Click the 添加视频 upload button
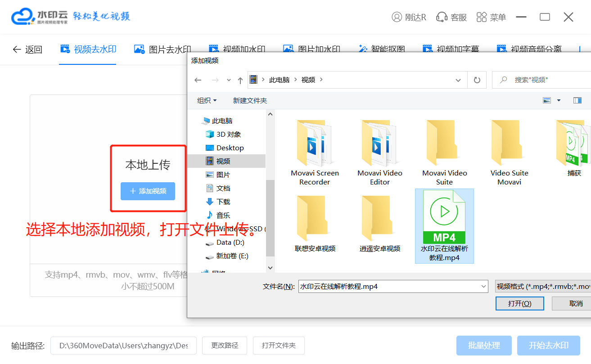This screenshot has height=364, width=591. click(x=148, y=191)
